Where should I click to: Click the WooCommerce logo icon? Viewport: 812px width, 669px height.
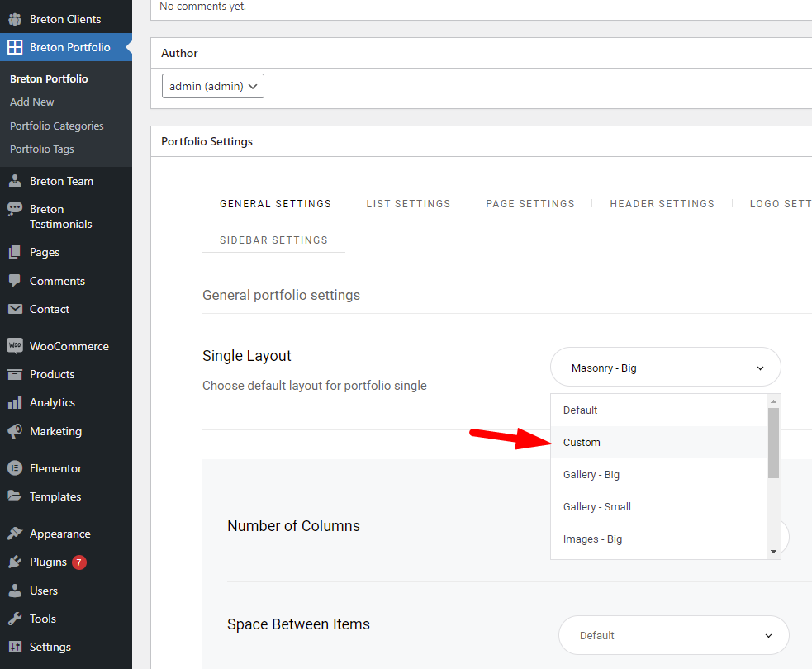pos(15,346)
